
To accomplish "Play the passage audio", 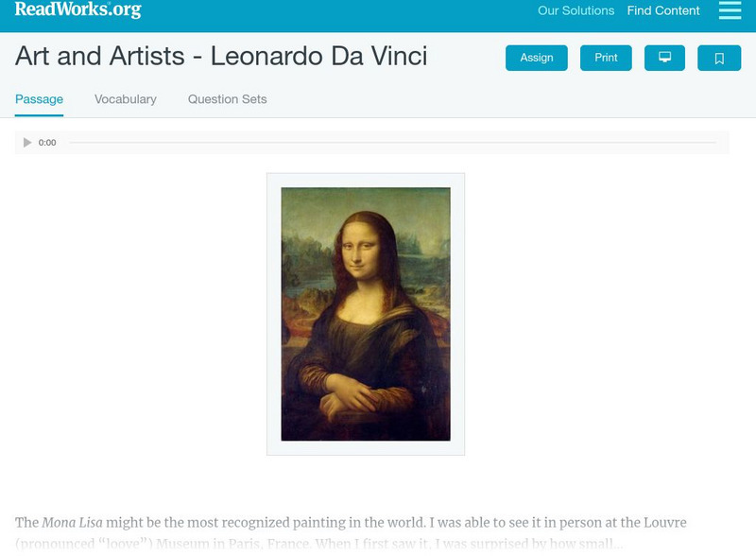I will 27,143.
